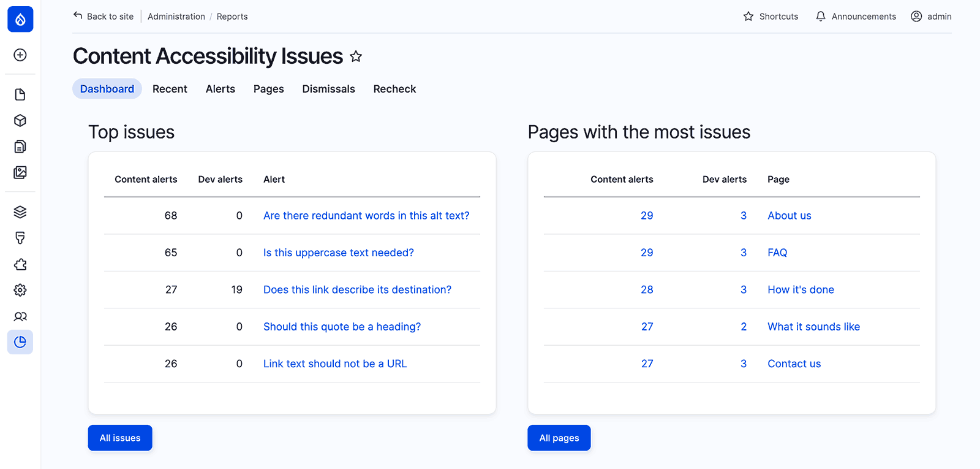Screen dimensions: 980x469
Task: Open the People users icon in sidebar
Action: click(x=20, y=316)
